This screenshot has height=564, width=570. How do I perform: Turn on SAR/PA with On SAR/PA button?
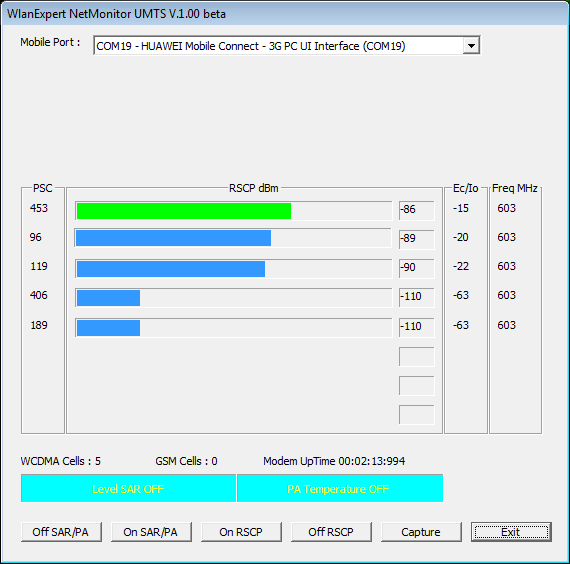151,532
